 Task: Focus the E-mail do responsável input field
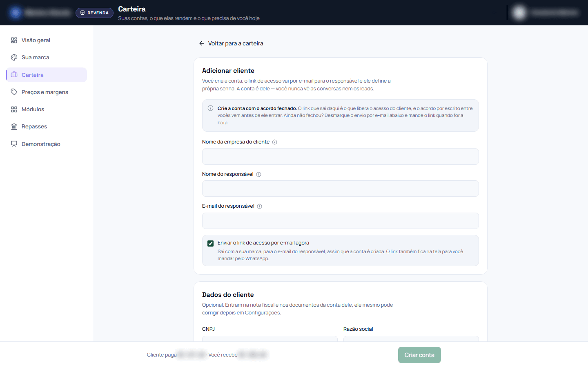[340, 221]
